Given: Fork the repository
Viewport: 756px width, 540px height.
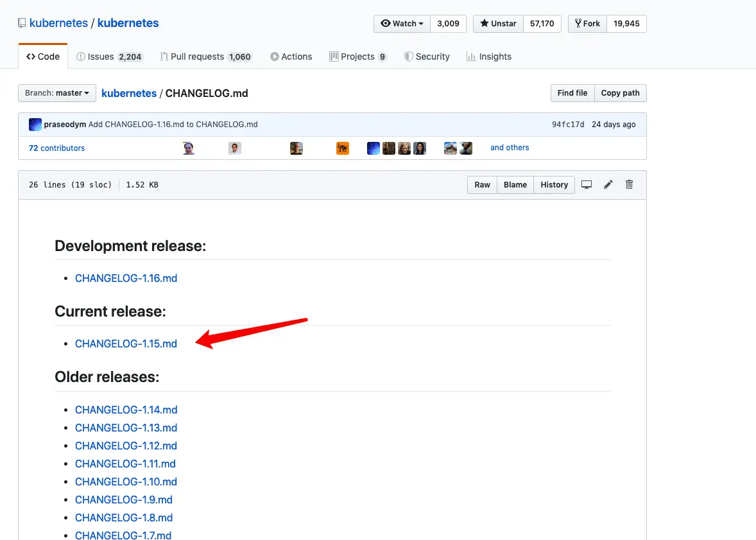Looking at the screenshot, I should (x=587, y=24).
